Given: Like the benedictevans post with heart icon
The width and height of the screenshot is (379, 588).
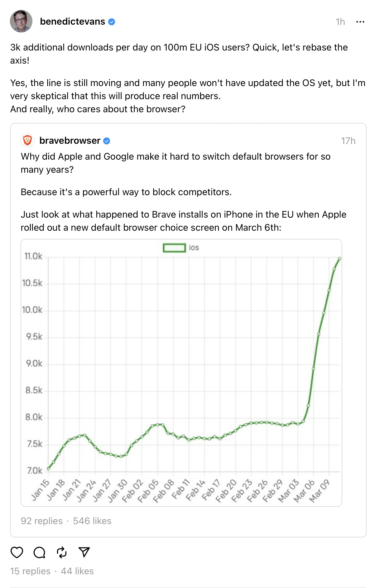Looking at the screenshot, I should point(17,552).
